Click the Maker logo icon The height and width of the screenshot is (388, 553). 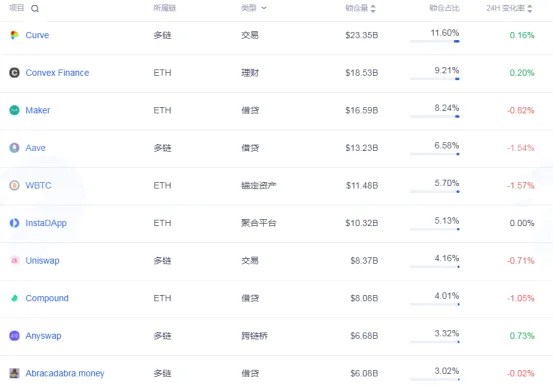(14, 110)
